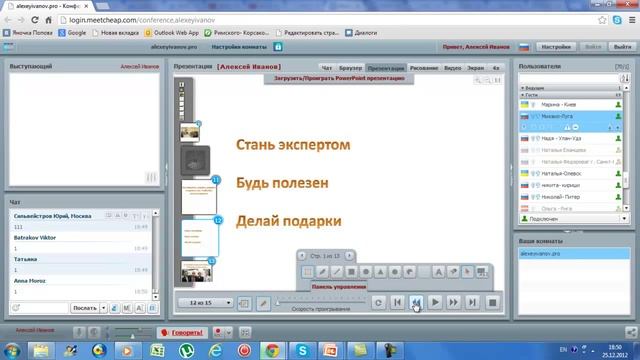The height and width of the screenshot is (360, 640).
Task: Open the Windows Start menu
Action: point(12,351)
